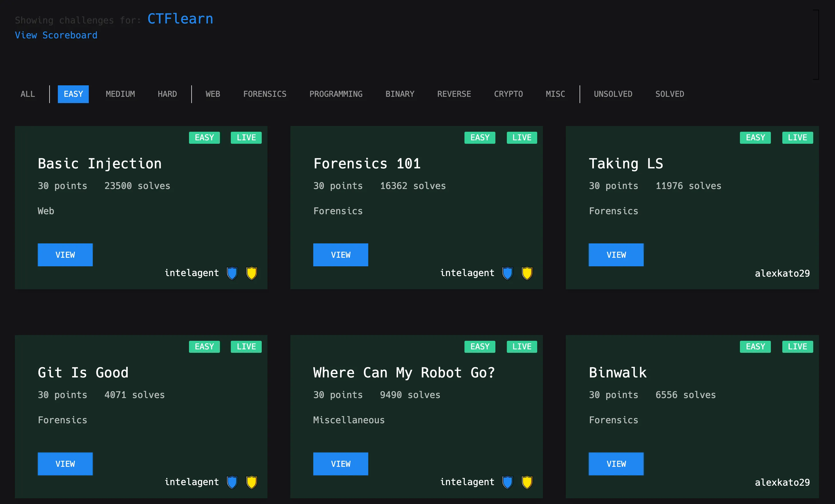The width and height of the screenshot is (835, 504).
Task: Open author alexkato29 on Taking LS card
Action: click(x=782, y=273)
